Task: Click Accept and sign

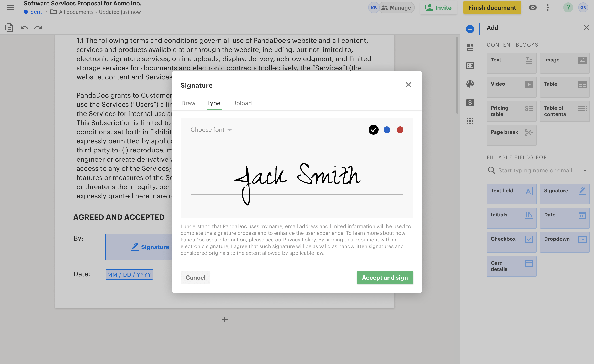Action: pyautogui.click(x=385, y=278)
